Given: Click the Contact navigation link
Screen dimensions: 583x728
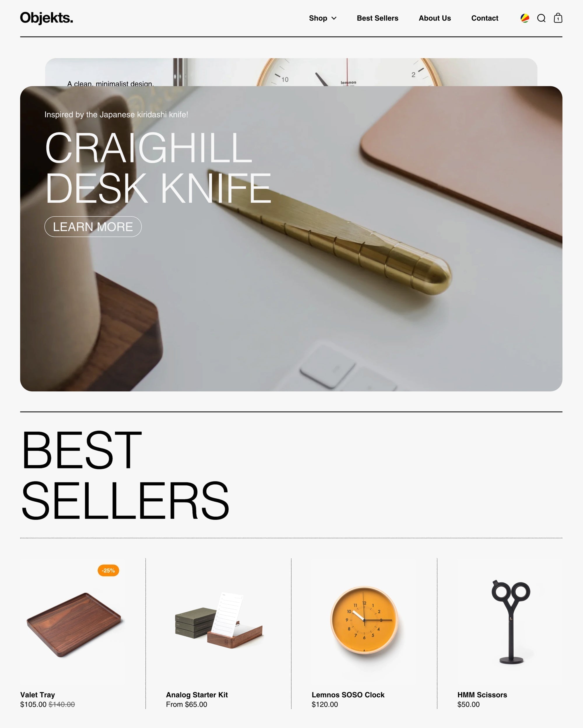Looking at the screenshot, I should click(485, 18).
